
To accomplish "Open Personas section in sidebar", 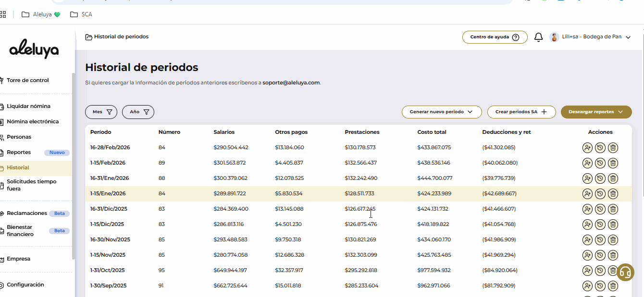I will click(x=19, y=137).
